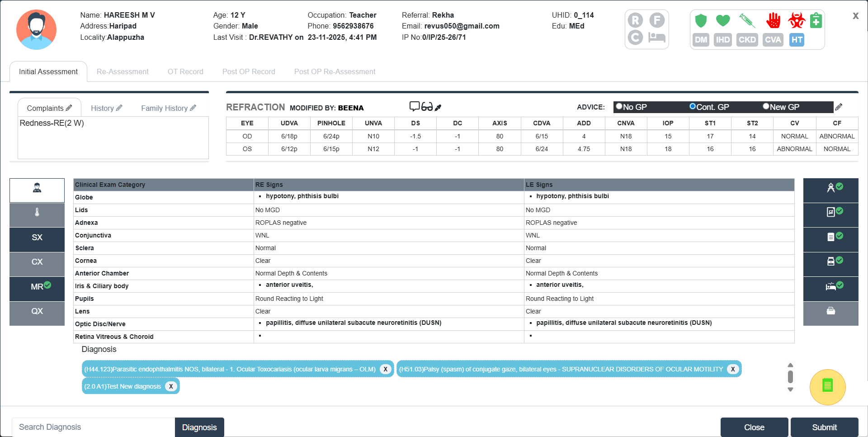Switch to the Re-Assessment tab
The width and height of the screenshot is (868, 437).
coord(123,71)
